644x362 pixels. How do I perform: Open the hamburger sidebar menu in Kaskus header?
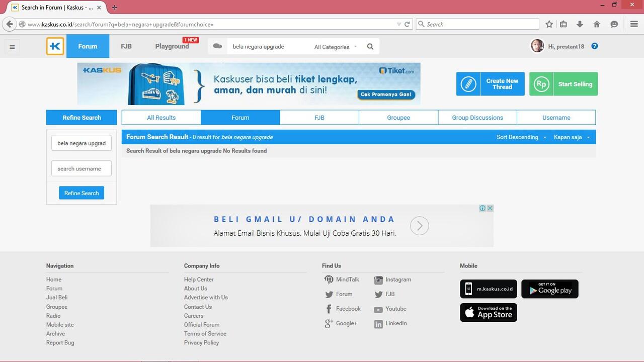pos(12,47)
